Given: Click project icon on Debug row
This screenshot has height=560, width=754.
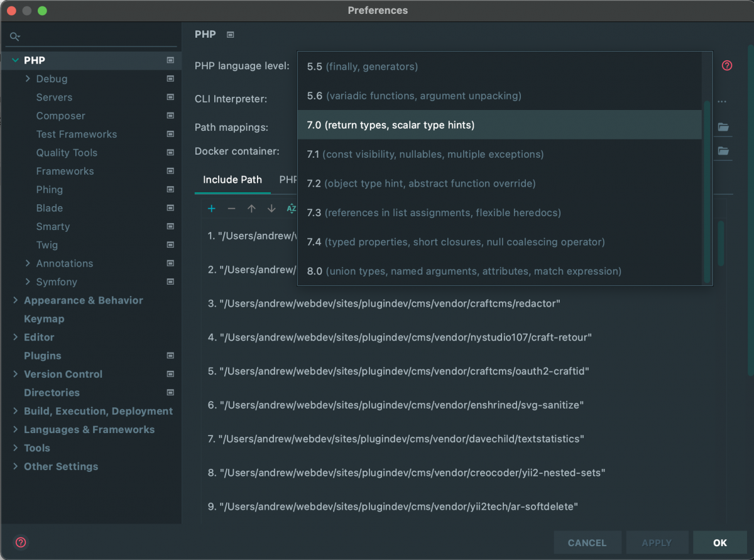Looking at the screenshot, I should pyautogui.click(x=170, y=79).
